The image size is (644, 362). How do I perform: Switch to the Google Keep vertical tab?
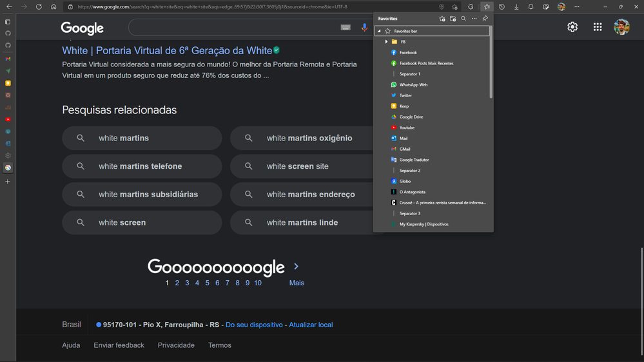tap(8, 83)
